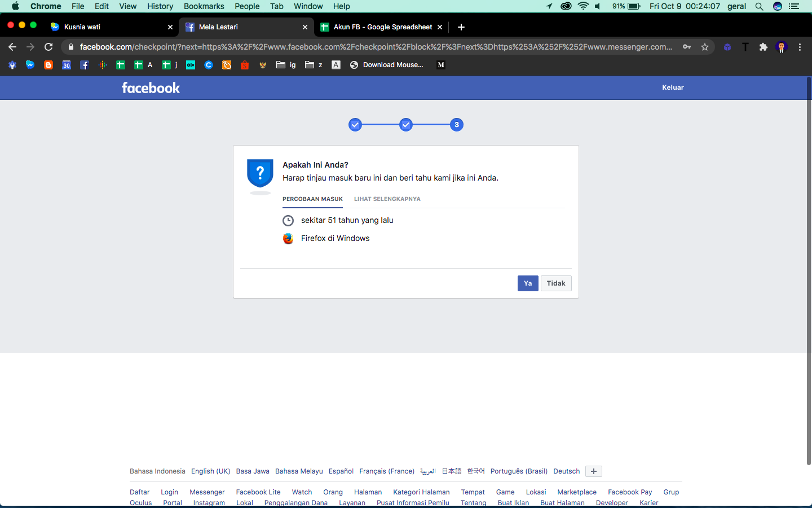Viewport: 812px width, 508px height.
Task: Switch language to Basa Jawa
Action: pyautogui.click(x=253, y=471)
